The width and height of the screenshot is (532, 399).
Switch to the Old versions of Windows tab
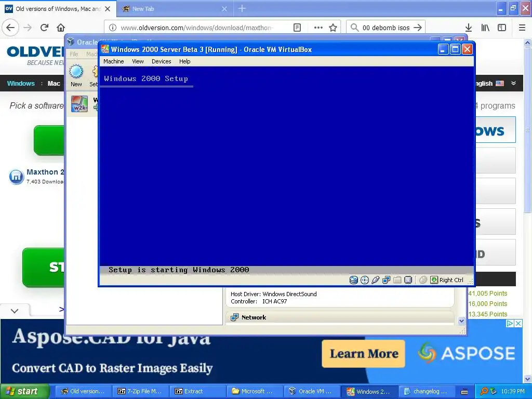(x=58, y=9)
